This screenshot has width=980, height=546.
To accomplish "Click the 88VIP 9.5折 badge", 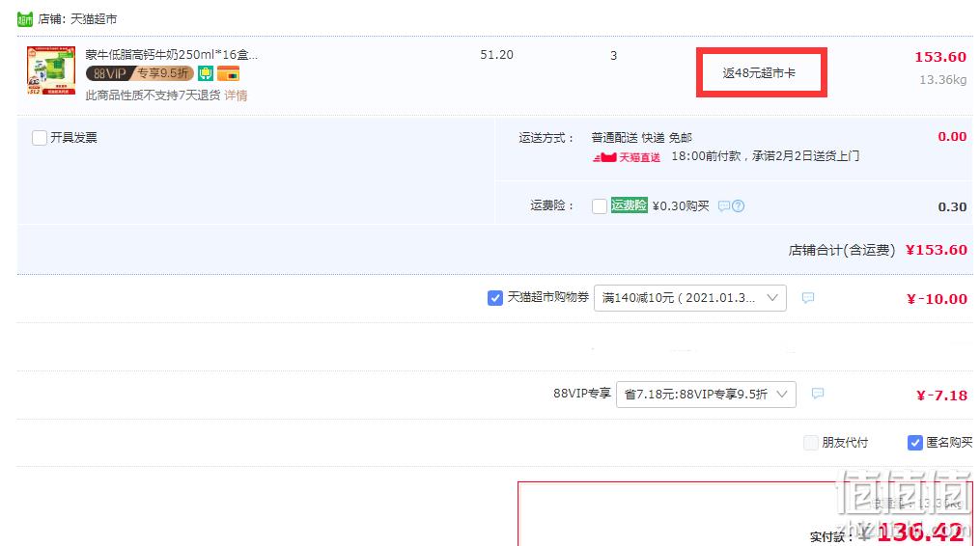I will (x=139, y=73).
